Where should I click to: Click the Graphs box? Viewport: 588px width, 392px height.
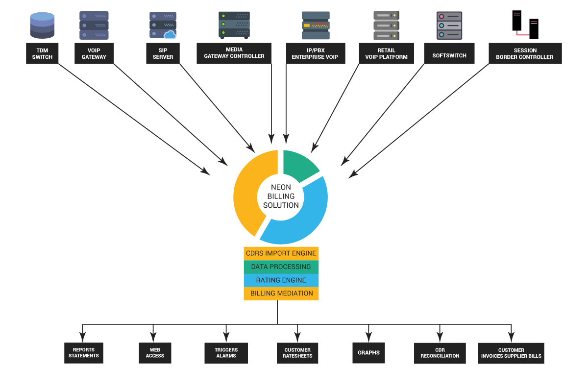coord(368,353)
